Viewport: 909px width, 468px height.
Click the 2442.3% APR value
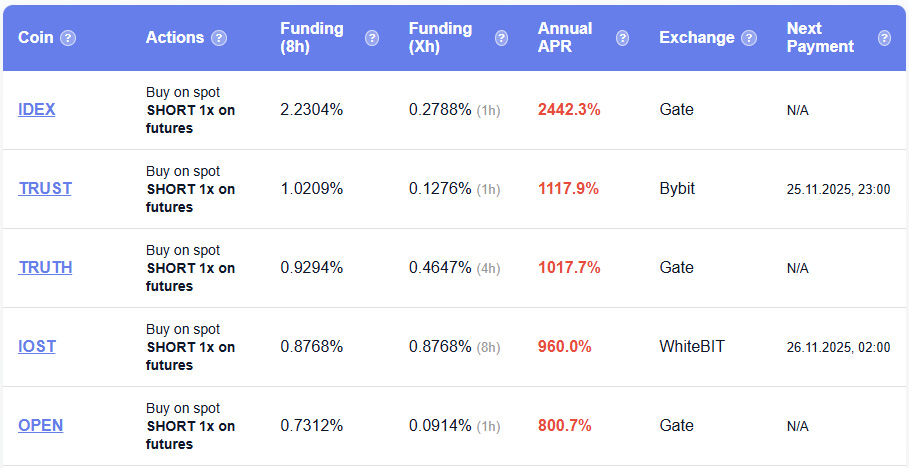pyautogui.click(x=569, y=110)
